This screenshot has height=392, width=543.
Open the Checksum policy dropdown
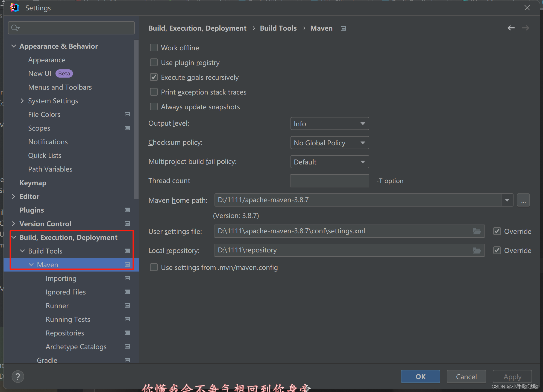click(329, 143)
